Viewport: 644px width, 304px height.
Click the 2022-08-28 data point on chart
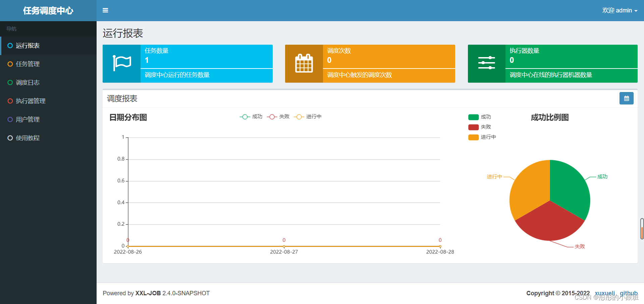(440, 246)
